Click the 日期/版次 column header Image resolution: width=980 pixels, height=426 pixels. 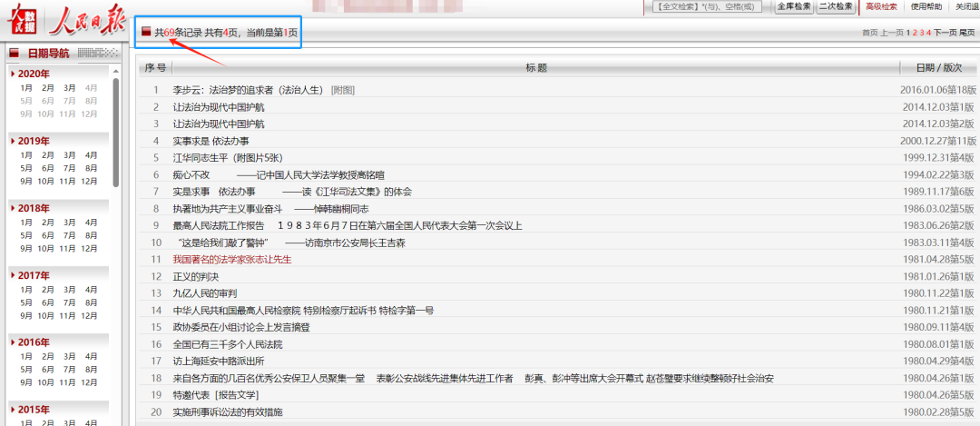click(x=939, y=67)
